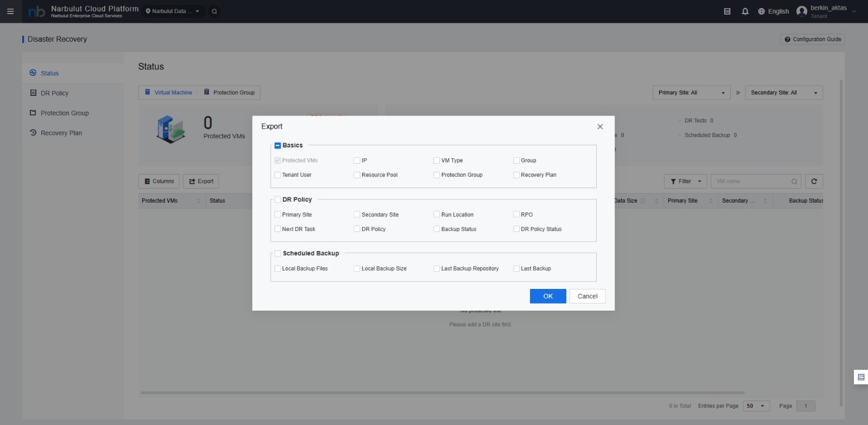Open DR Policy in the sidebar
This screenshot has height=425, width=868.
point(54,93)
